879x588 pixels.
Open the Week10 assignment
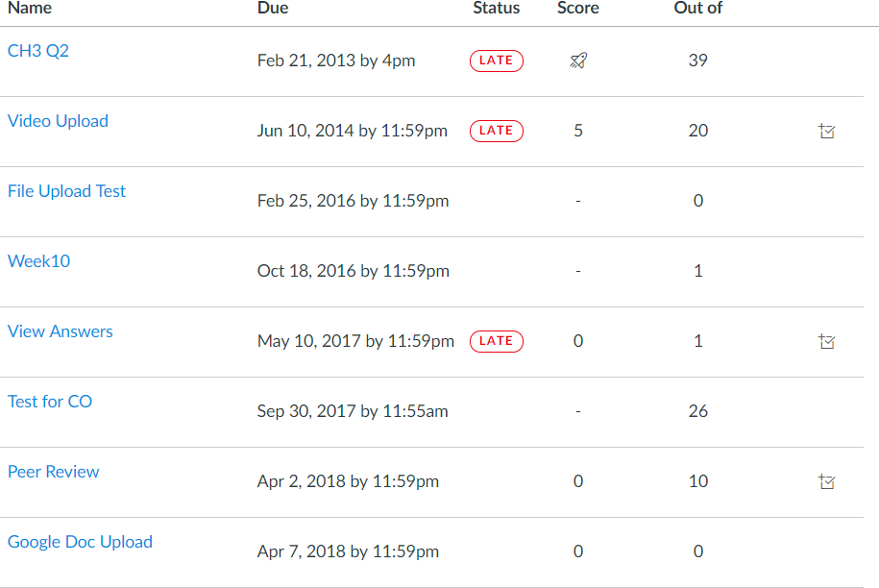click(x=38, y=261)
